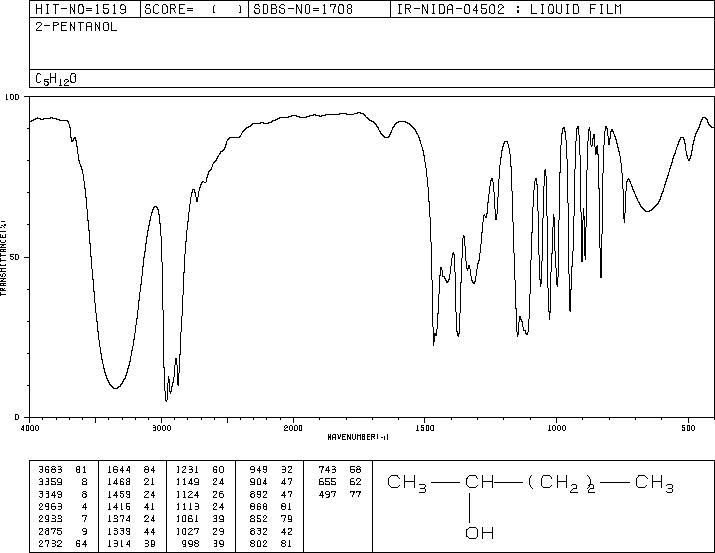Click peak table entry 1061
The height and width of the screenshot is (553, 715).
point(188,519)
